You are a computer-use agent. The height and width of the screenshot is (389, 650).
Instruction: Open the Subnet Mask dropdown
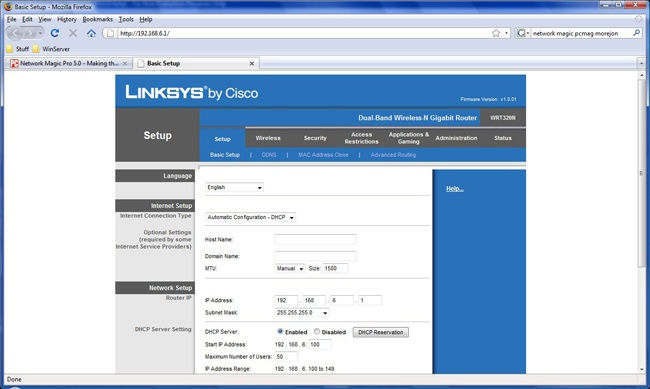click(302, 313)
